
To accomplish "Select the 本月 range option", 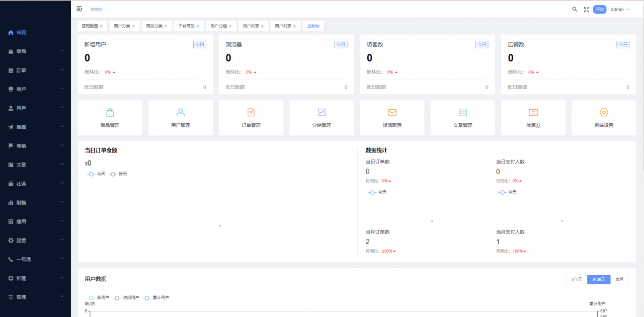I will coord(619,279).
